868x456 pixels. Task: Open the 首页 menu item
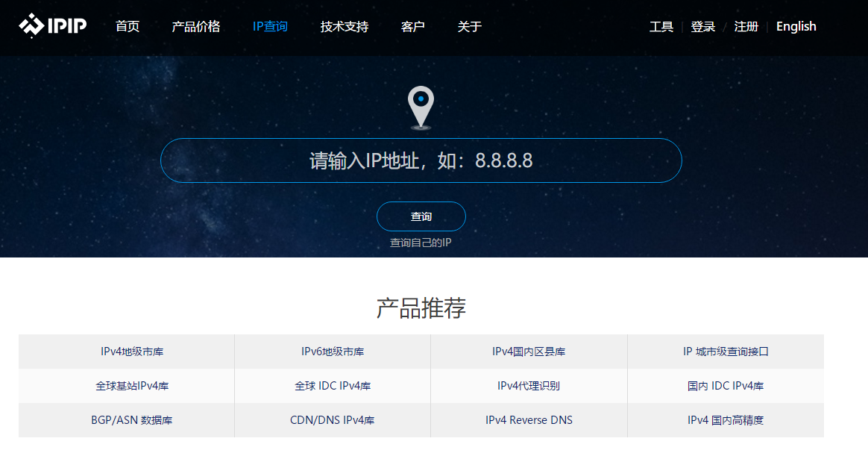(127, 27)
